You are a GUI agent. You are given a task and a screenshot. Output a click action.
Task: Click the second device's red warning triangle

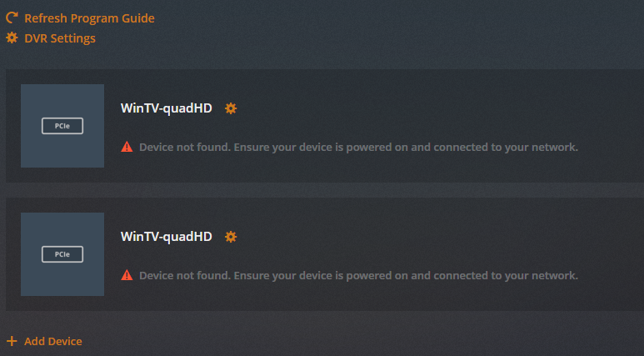[x=127, y=275]
